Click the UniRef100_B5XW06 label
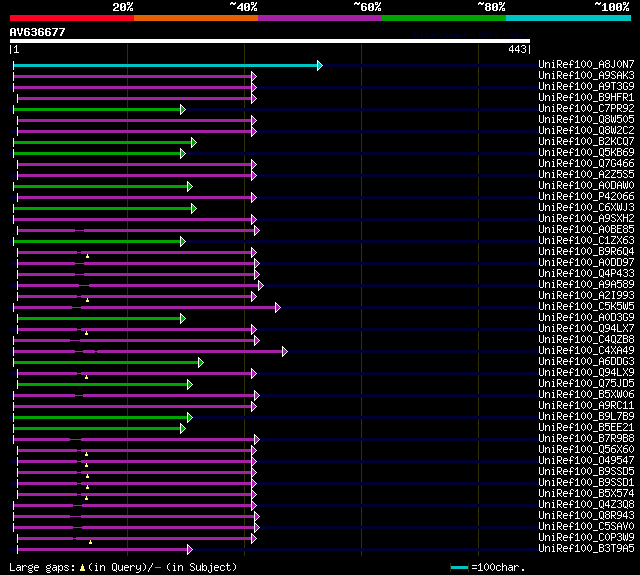640x575 pixels. 586,395
